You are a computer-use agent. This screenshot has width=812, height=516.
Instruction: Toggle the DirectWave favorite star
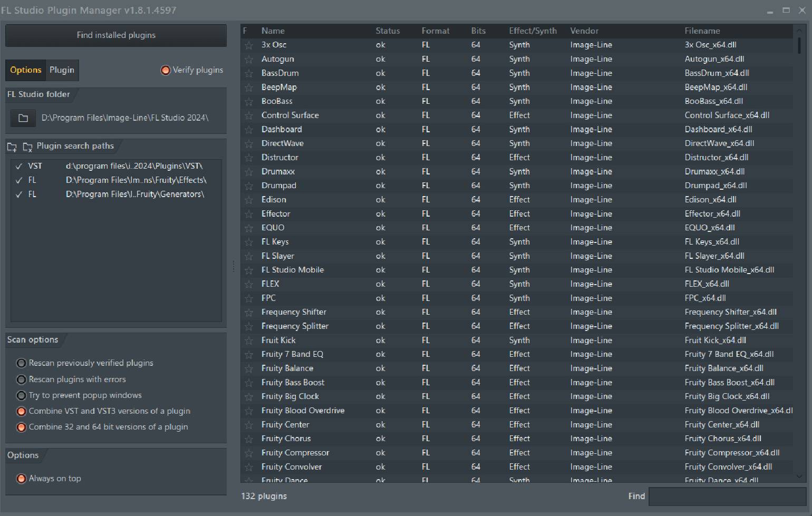(248, 144)
